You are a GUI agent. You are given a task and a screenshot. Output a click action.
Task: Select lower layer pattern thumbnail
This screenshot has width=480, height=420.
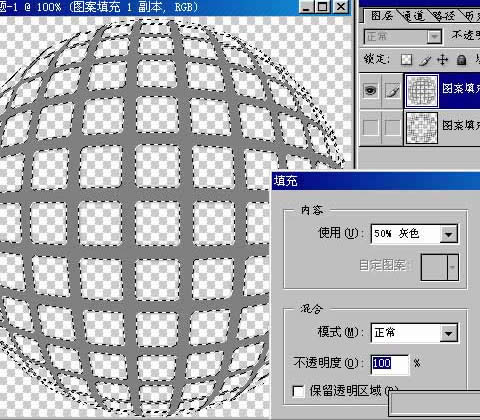tap(422, 128)
